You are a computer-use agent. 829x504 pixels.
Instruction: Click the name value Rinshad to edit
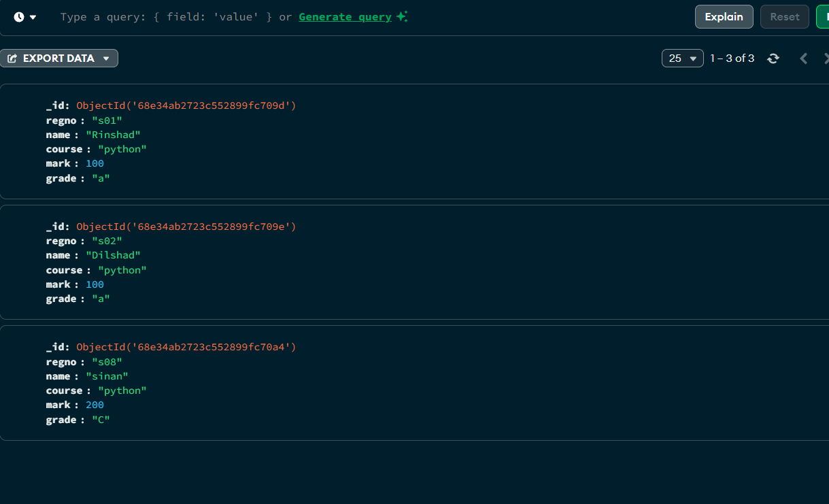[x=114, y=135]
